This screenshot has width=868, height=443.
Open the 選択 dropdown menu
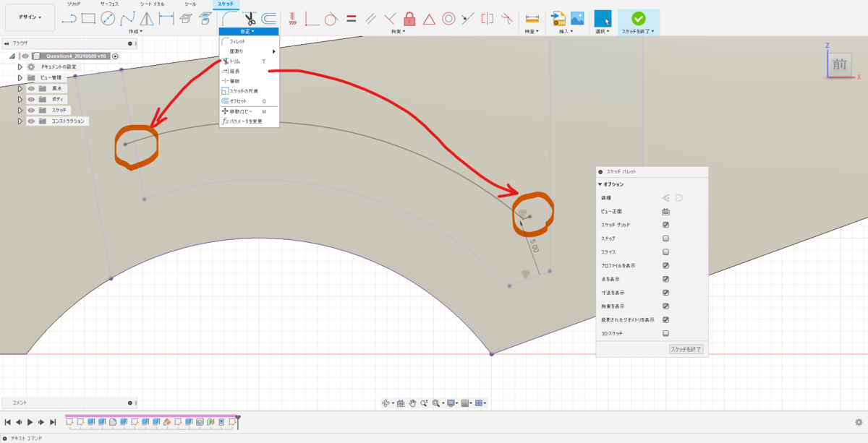(602, 32)
